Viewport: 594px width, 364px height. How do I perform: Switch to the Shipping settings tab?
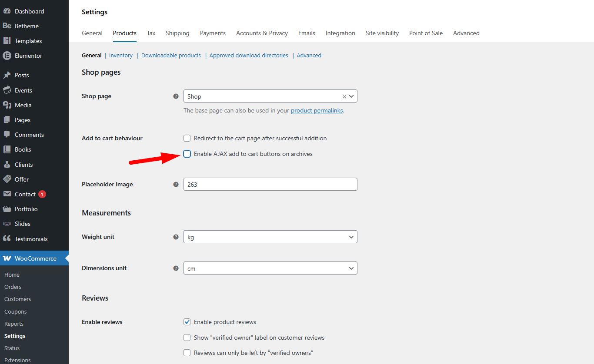point(177,33)
